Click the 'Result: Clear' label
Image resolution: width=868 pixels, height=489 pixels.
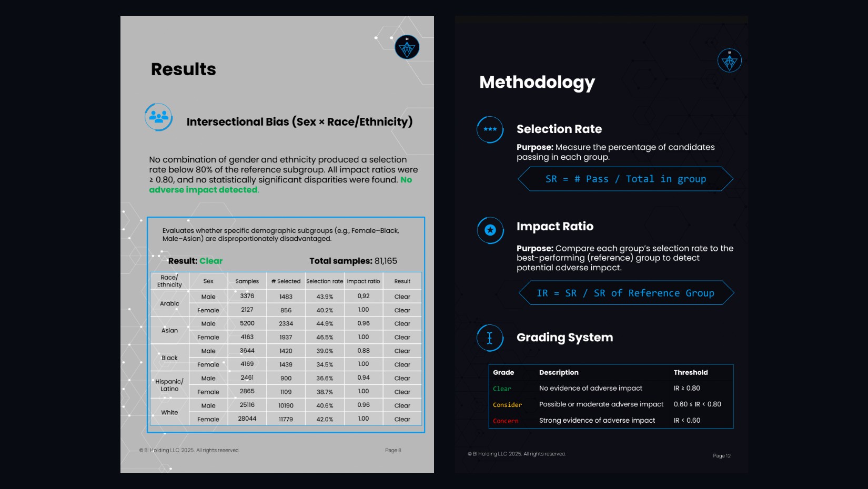[195, 261]
